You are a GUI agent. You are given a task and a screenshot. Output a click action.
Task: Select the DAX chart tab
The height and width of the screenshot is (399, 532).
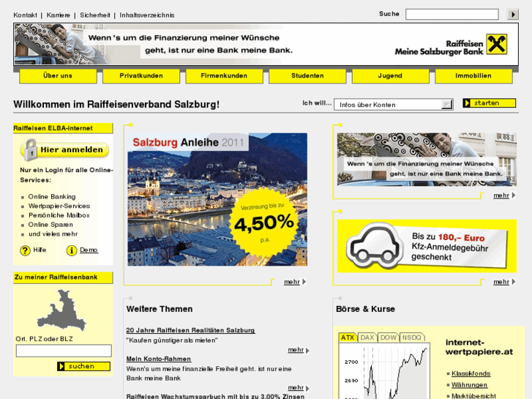tap(367, 338)
